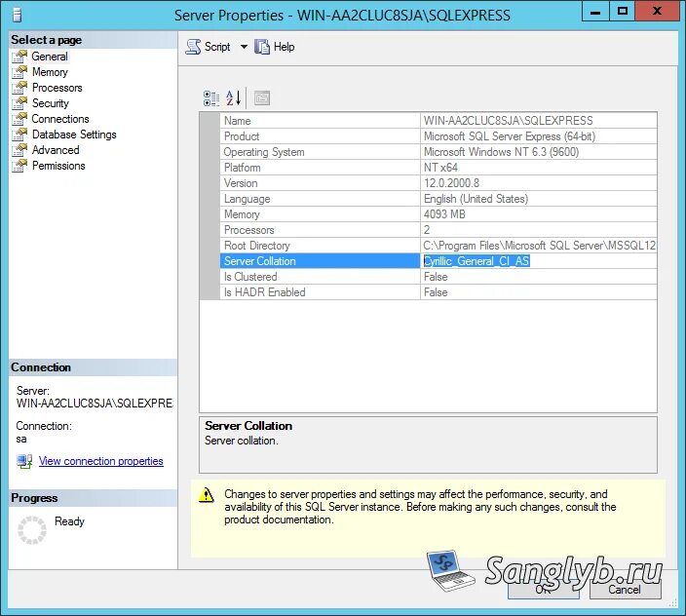Select the General page
Image resolution: width=686 pixels, height=616 pixels.
click(50, 57)
